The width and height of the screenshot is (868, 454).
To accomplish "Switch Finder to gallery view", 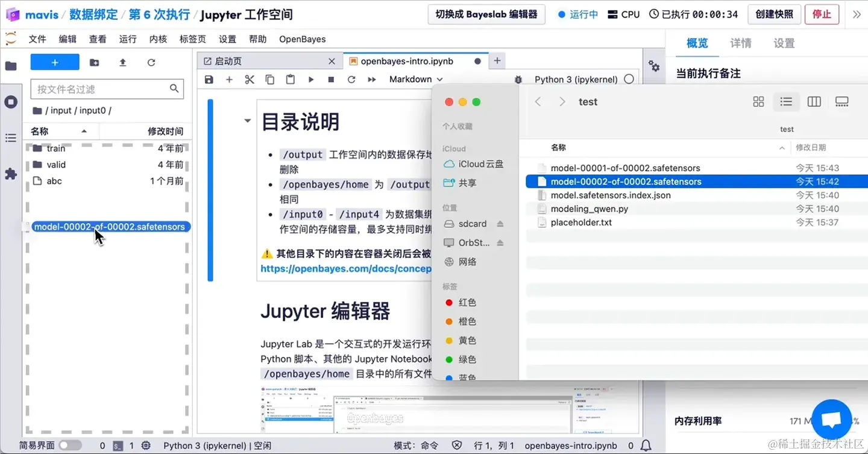I will tap(842, 102).
